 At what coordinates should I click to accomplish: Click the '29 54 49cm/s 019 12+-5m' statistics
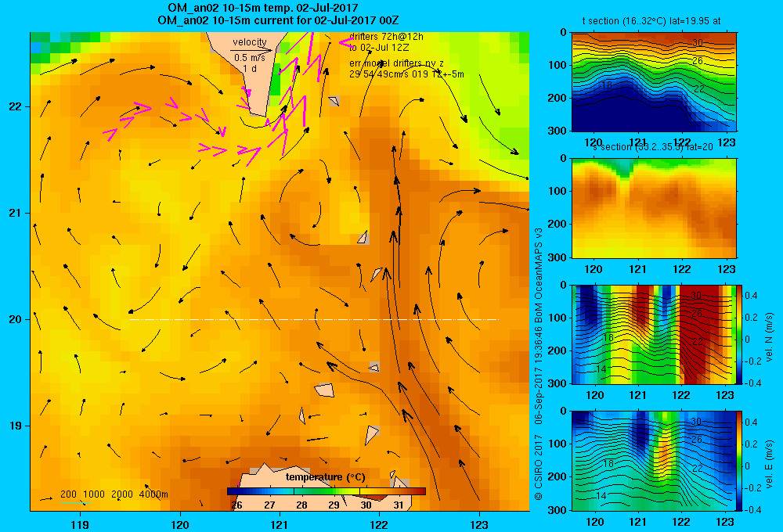[406, 74]
